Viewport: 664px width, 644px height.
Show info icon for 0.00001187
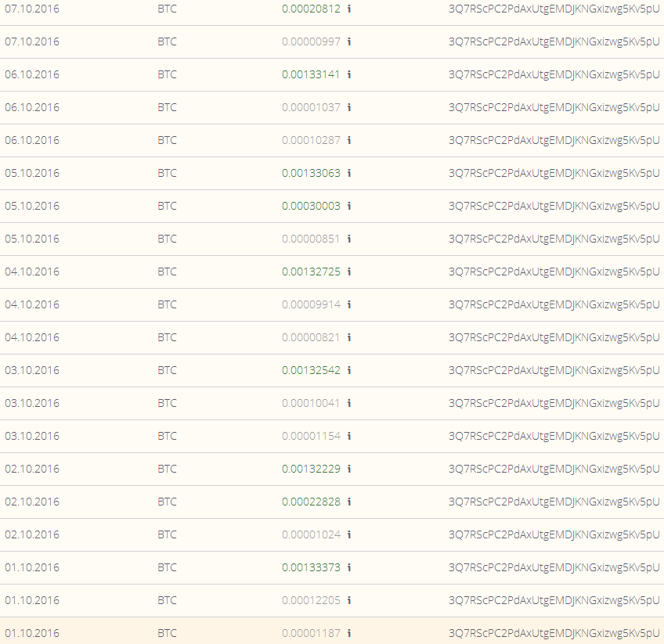click(x=349, y=633)
